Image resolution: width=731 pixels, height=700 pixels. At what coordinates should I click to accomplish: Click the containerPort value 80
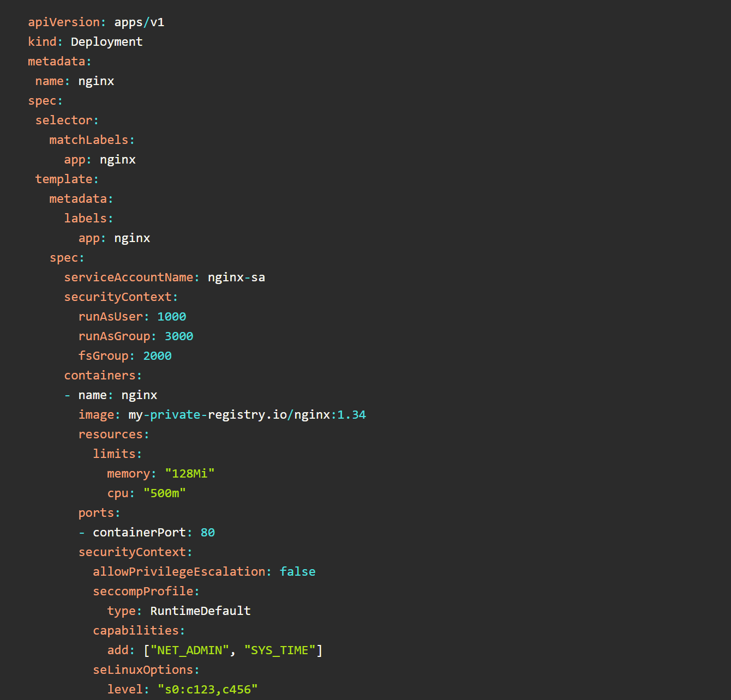[207, 533]
